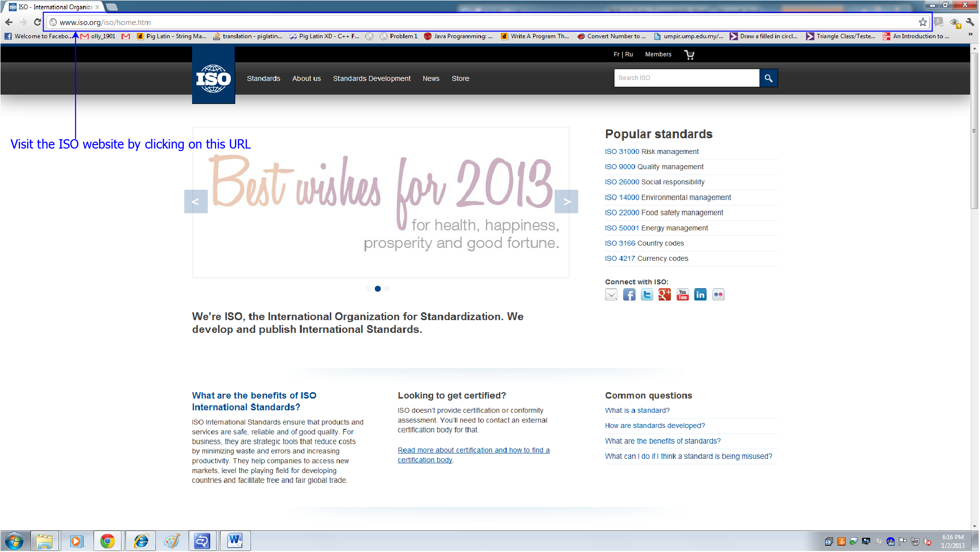Open ISO's Google+ icon

(x=664, y=295)
